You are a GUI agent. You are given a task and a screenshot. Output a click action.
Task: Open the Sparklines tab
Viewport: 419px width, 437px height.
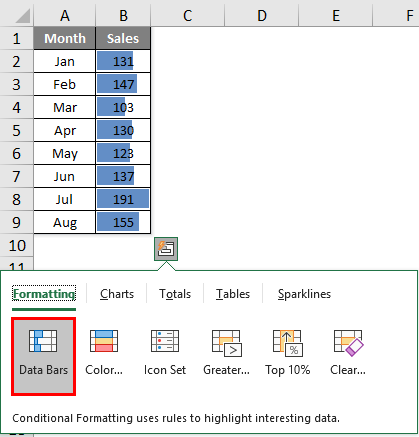[x=304, y=294]
